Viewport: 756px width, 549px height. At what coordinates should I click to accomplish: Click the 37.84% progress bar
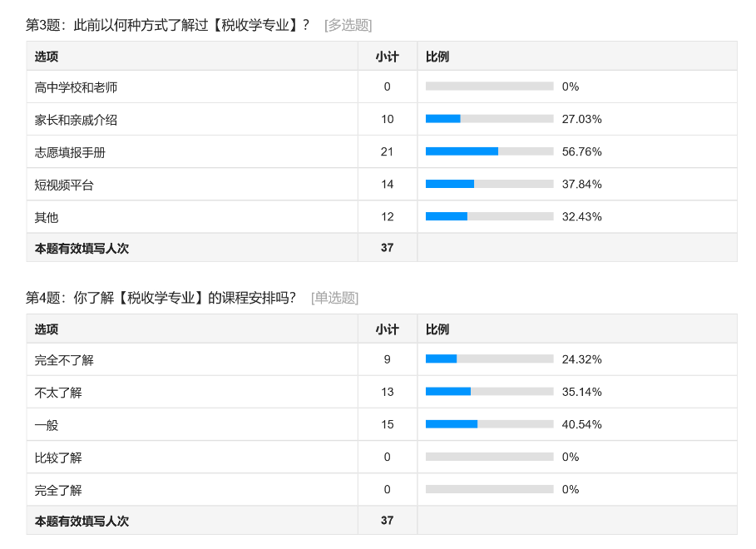(489, 184)
